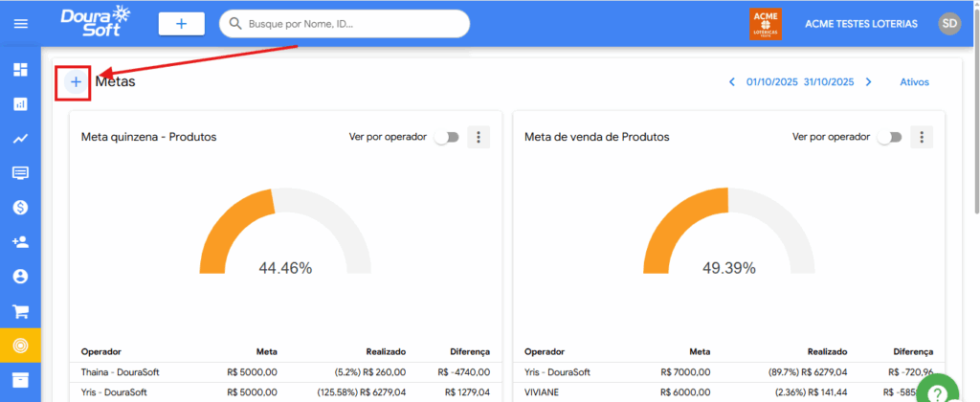Open options menu for Meta quinzena - Produtos

[x=479, y=137]
